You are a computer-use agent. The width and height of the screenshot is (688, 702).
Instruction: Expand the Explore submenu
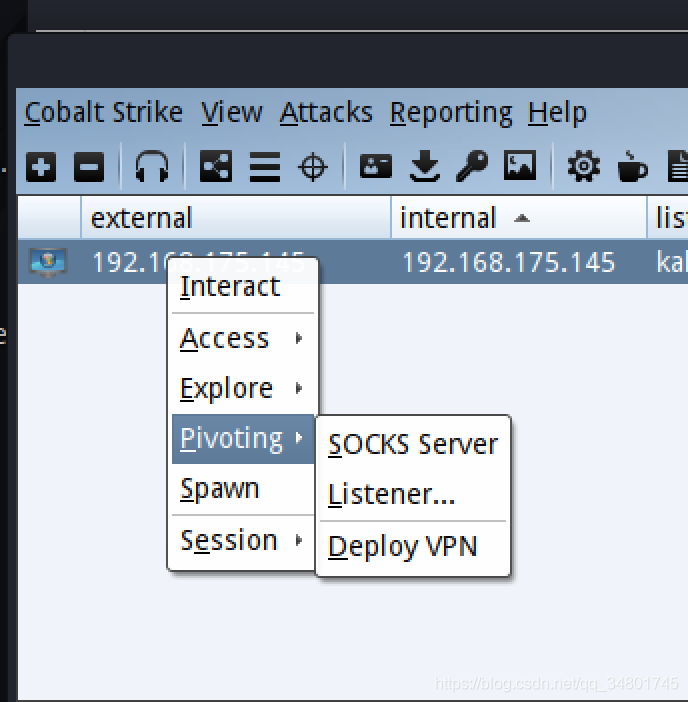pyautogui.click(x=243, y=388)
